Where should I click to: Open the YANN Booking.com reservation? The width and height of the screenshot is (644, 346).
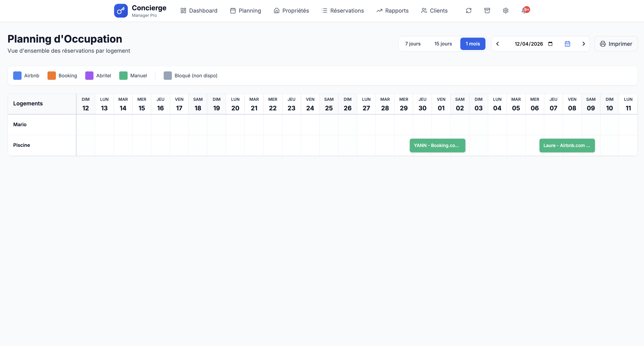tap(437, 145)
